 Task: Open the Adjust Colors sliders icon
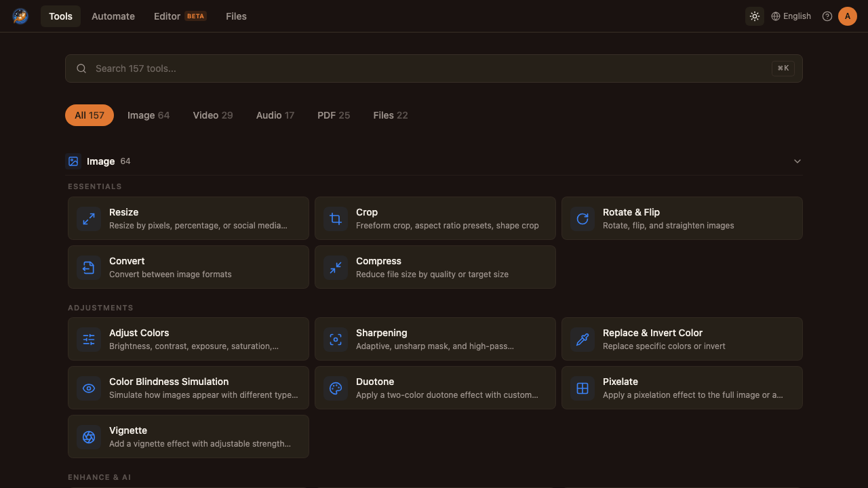(89, 339)
